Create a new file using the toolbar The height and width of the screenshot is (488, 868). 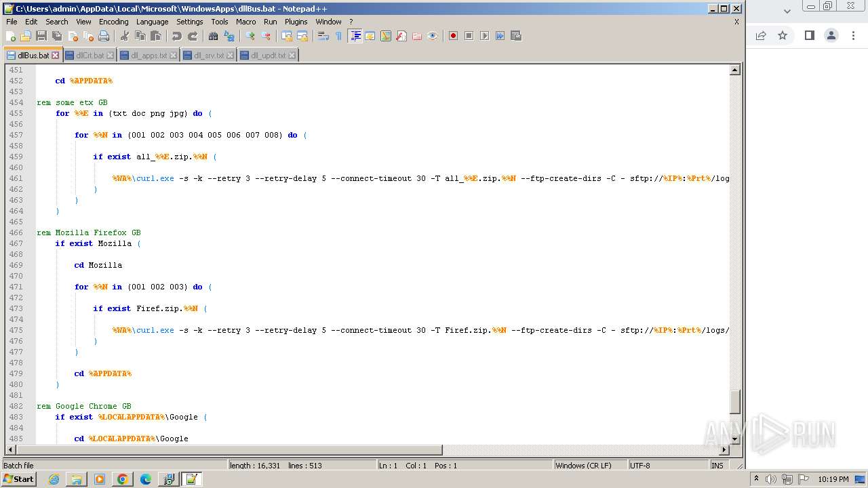tap(11, 36)
